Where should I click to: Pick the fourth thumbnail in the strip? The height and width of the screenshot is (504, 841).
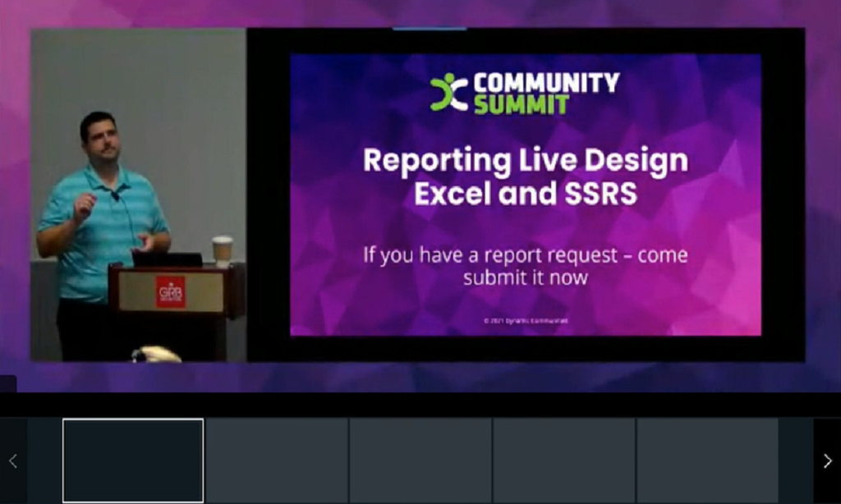(564, 460)
